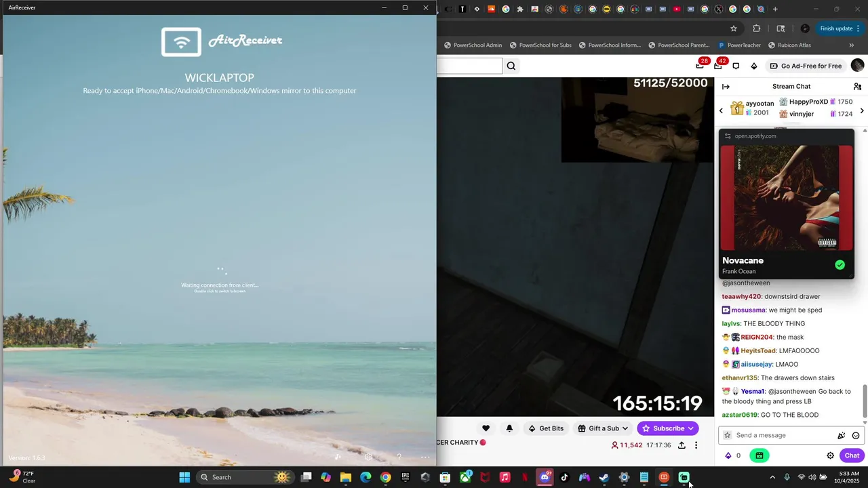Click the share stream upload icon
Screen dimensions: 868x488
click(x=682, y=445)
